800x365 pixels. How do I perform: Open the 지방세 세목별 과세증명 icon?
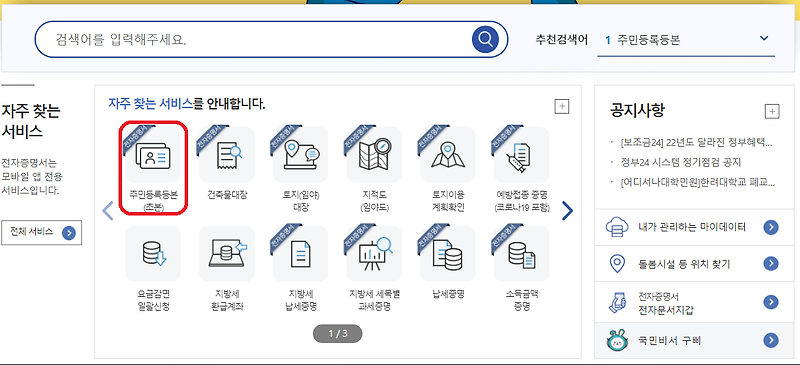click(374, 254)
